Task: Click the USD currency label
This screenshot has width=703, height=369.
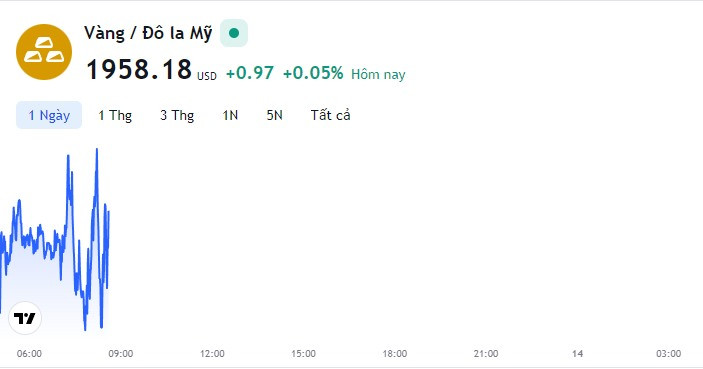Action: (207, 76)
